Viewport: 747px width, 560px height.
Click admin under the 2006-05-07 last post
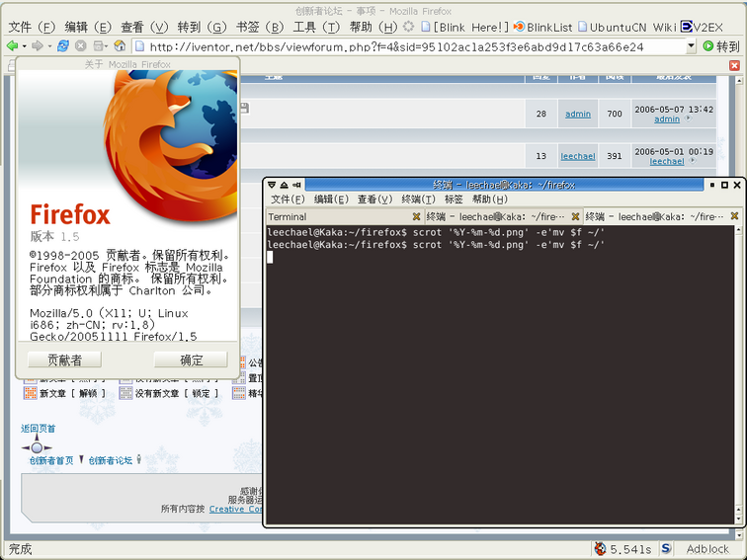667,120
